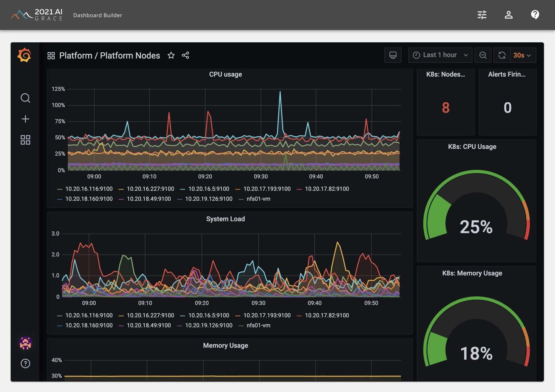Open the CPU usage panel title menu
Screen dimensions: 555x392
pos(225,74)
